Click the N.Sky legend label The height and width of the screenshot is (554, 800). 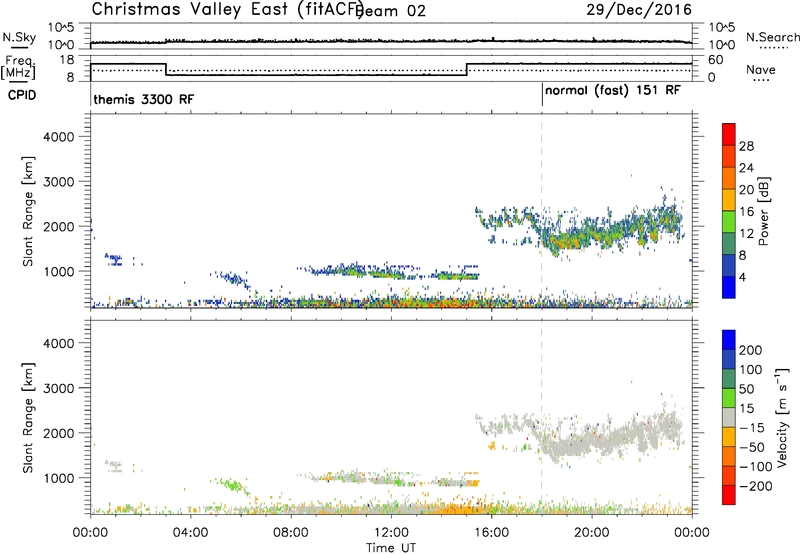point(19,37)
